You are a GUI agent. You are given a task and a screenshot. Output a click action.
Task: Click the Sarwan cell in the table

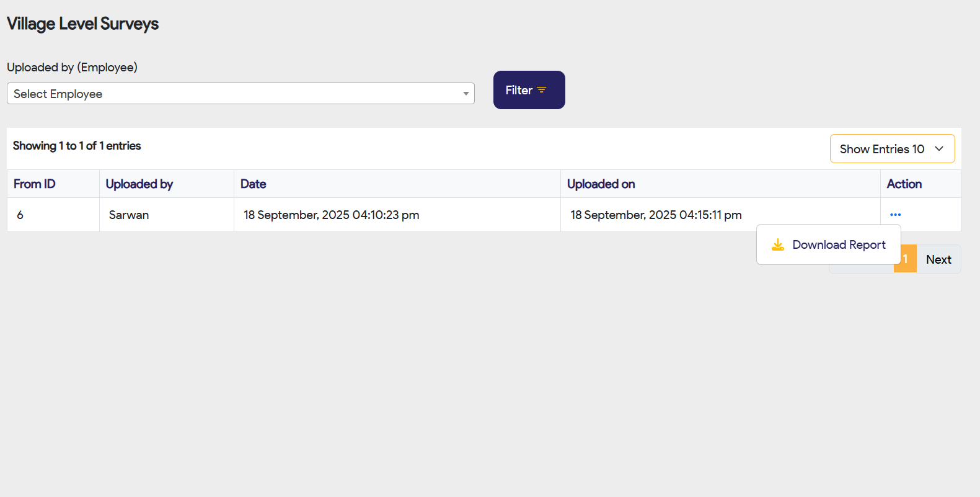coord(129,215)
